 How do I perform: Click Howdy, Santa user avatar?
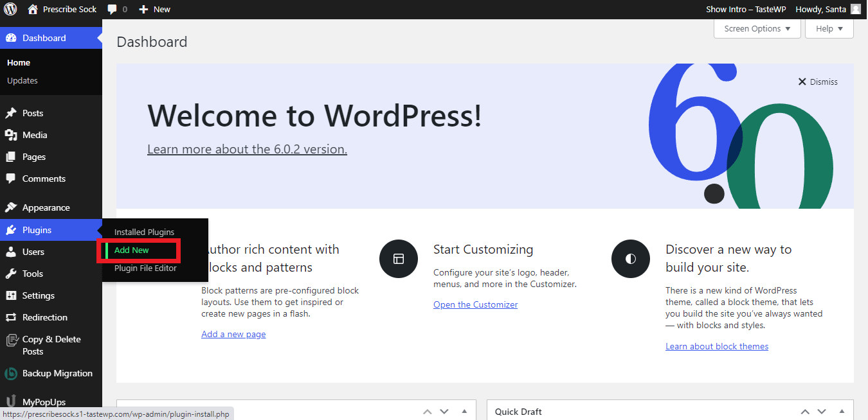855,9
